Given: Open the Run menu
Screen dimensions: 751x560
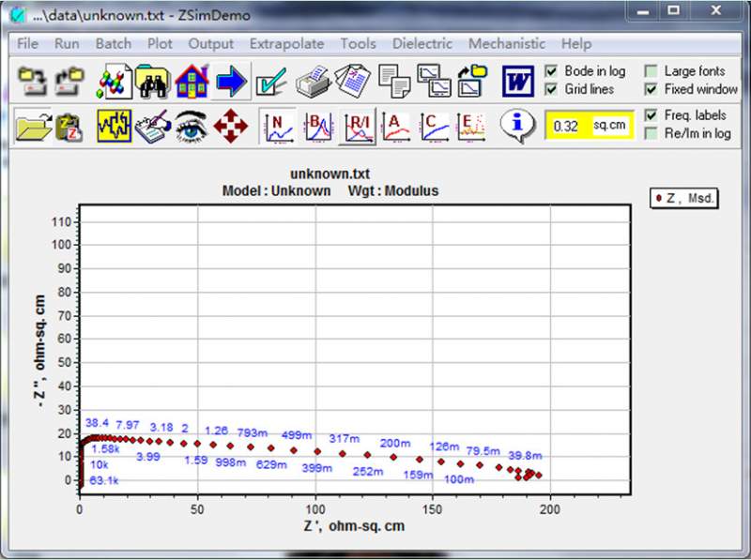Looking at the screenshot, I should pyautogui.click(x=67, y=43).
